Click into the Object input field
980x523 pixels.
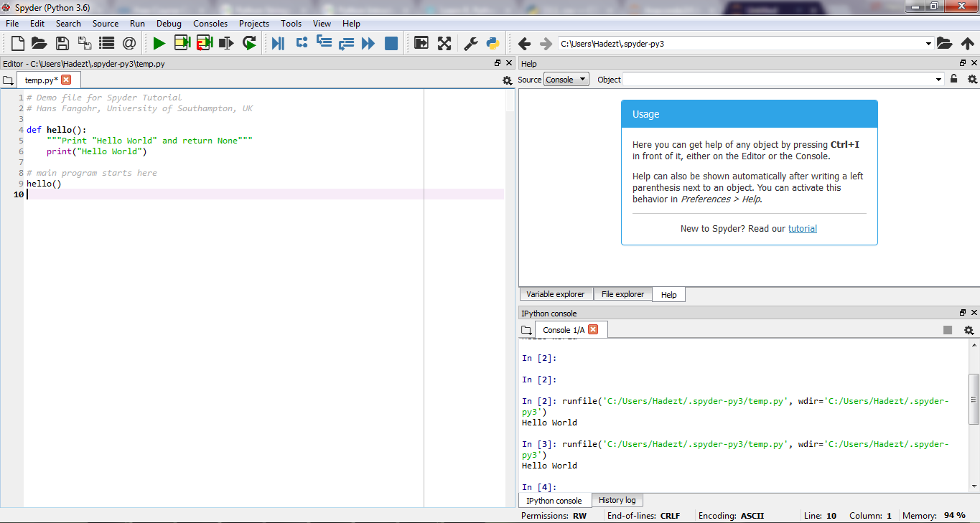778,79
